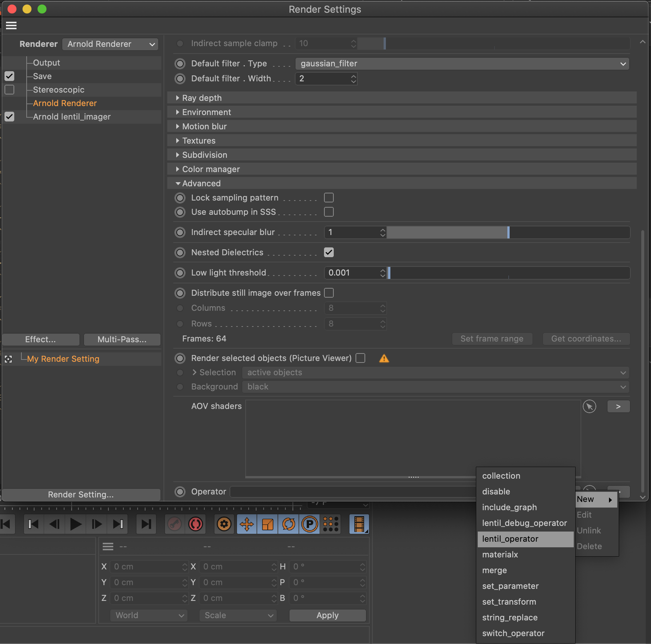This screenshot has height=644, width=651.
Task: Go to next keyframe button
Action: coord(118,524)
